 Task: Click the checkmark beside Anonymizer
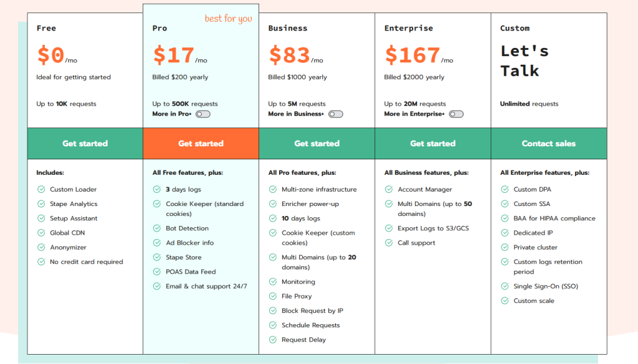point(41,248)
